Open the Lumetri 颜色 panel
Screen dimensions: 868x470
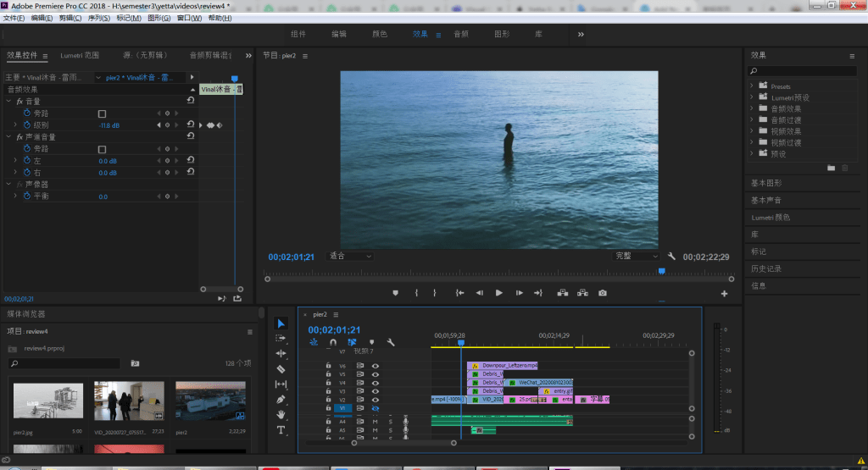[x=771, y=218]
